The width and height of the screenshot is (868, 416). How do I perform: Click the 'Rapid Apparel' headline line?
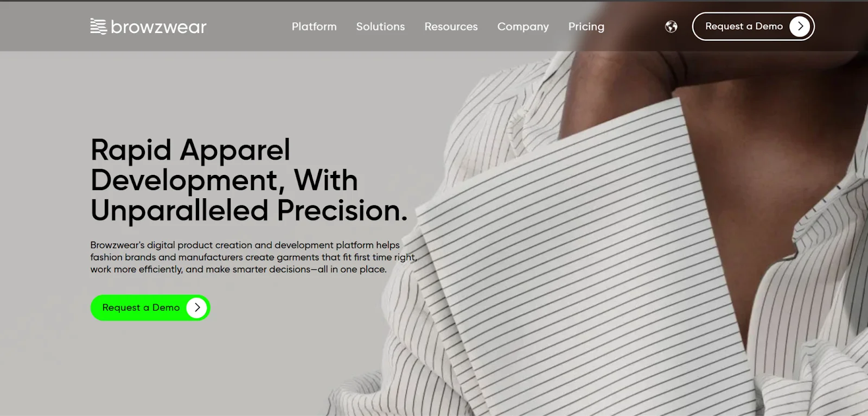click(x=190, y=150)
